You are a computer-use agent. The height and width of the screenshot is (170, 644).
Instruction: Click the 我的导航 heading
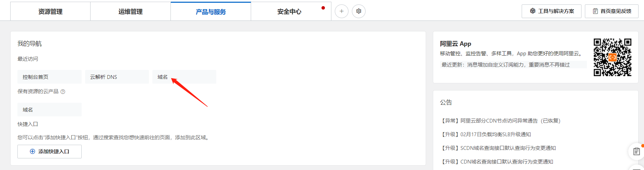29,44
